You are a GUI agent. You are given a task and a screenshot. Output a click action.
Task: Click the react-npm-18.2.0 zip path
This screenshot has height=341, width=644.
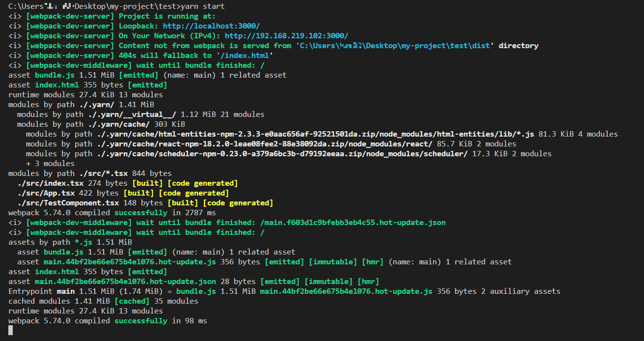tap(264, 144)
